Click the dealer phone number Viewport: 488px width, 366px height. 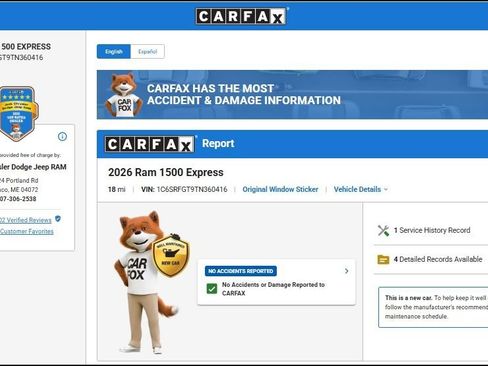click(x=18, y=199)
